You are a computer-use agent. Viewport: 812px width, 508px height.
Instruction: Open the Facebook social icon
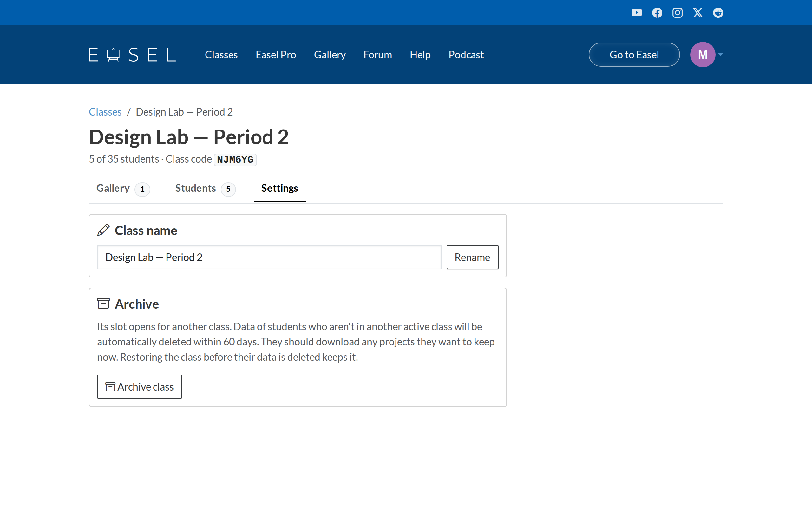657,13
